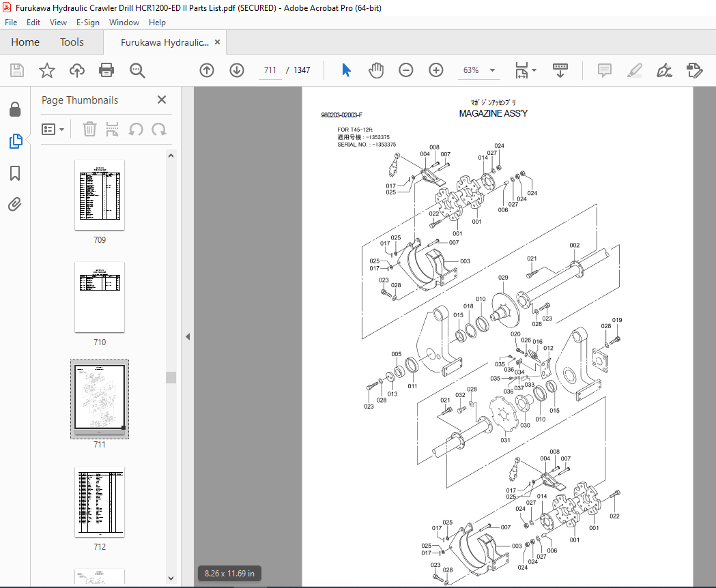Expand the thumbnail options dropdown menu
716x588 pixels.
click(53, 129)
